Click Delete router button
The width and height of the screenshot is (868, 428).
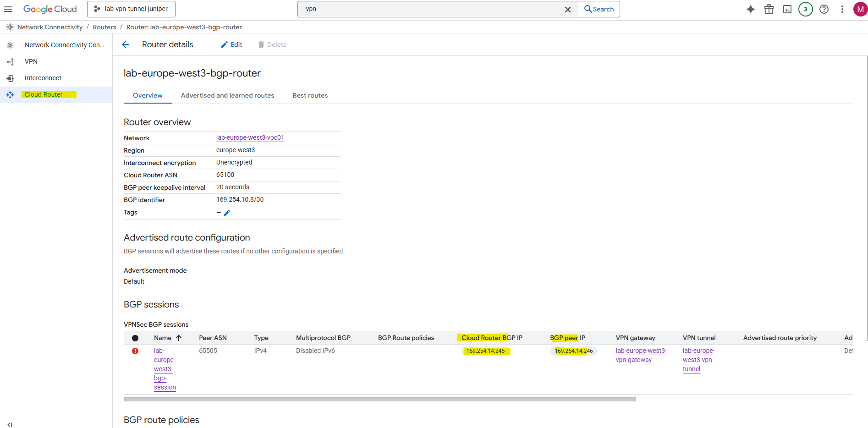coord(272,44)
